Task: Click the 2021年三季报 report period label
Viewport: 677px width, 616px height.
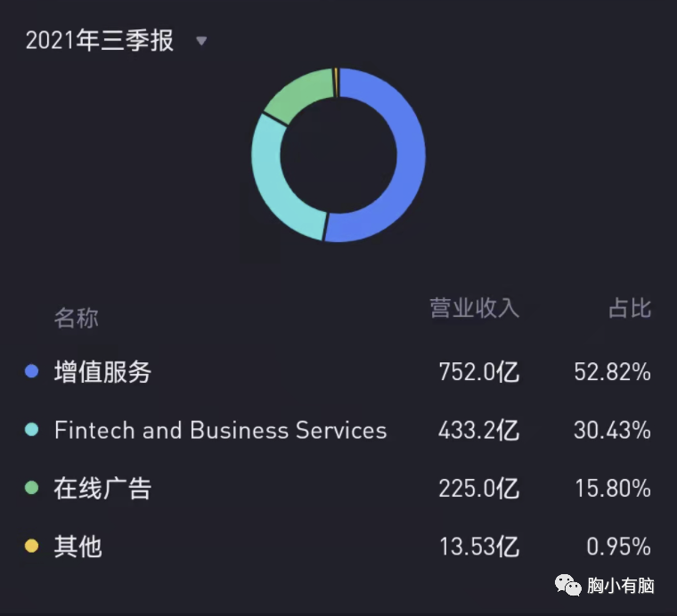Action: click(99, 41)
